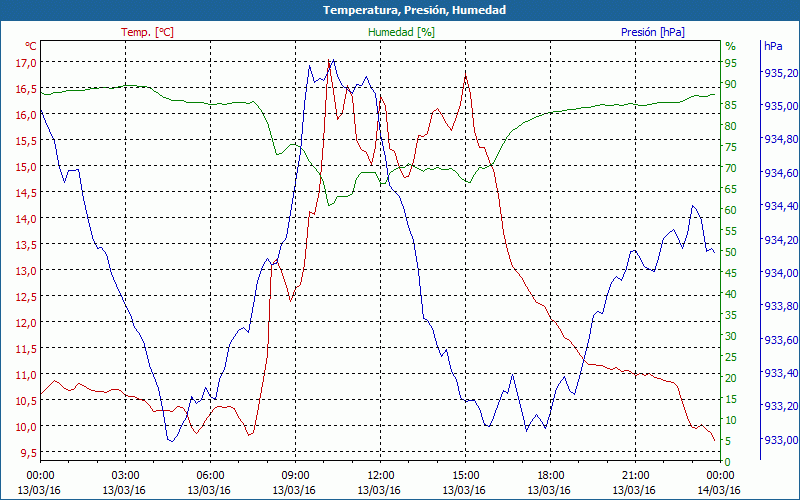800x500 pixels.
Task: Click the "03:00" time axis label
Action: click(124, 476)
